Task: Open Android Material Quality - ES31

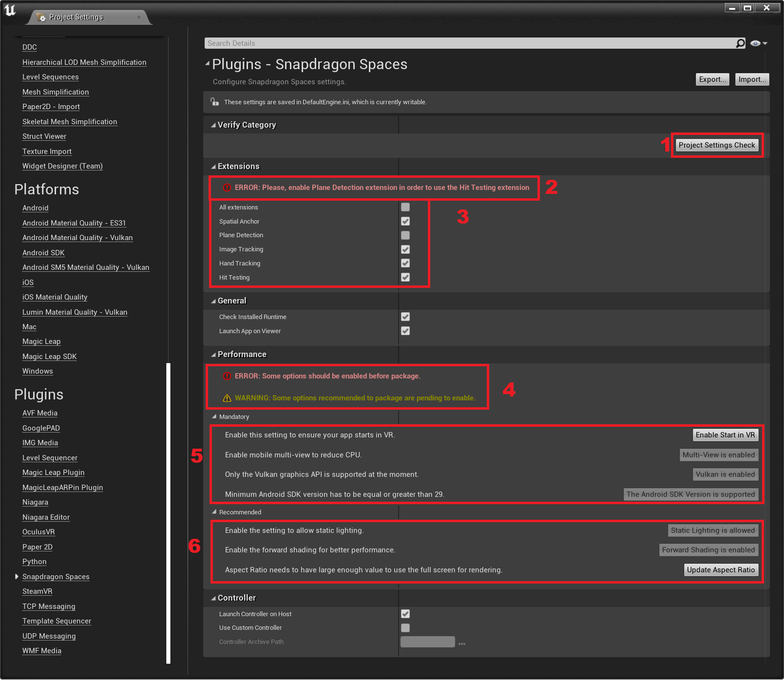Action: coord(74,223)
